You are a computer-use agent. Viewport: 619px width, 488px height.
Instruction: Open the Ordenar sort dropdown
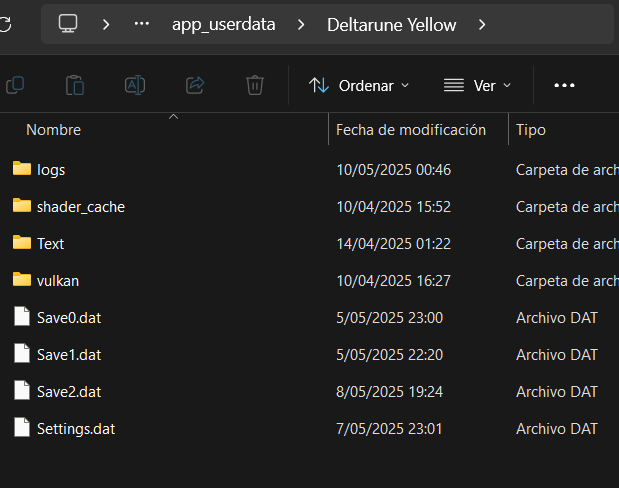359,86
